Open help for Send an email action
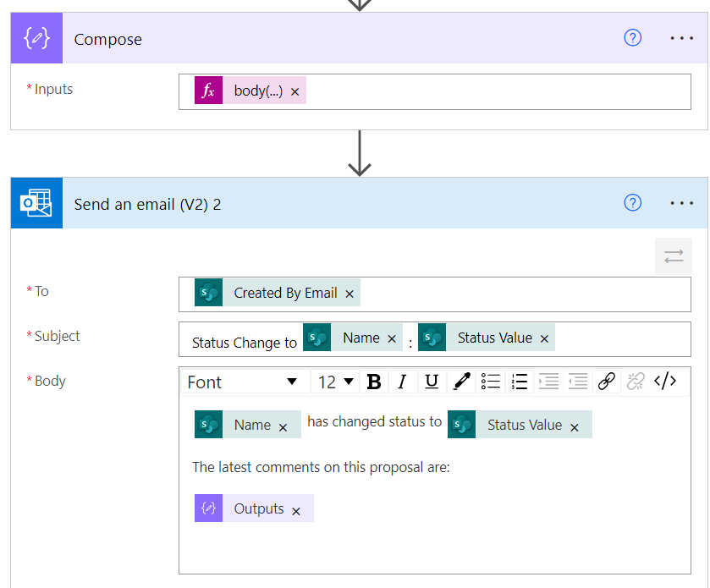The image size is (710, 588). click(x=632, y=203)
